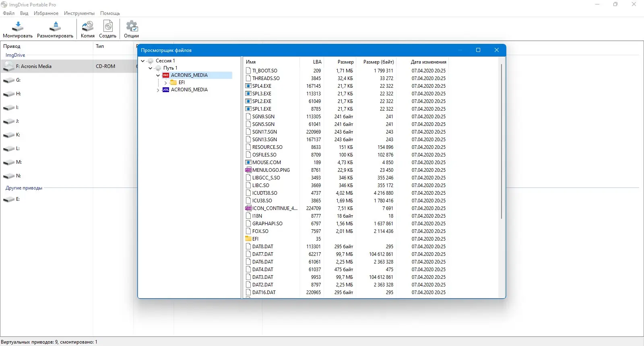Expand the JOL ACRONIS_MEDIA node

click(x=158, y=90)
